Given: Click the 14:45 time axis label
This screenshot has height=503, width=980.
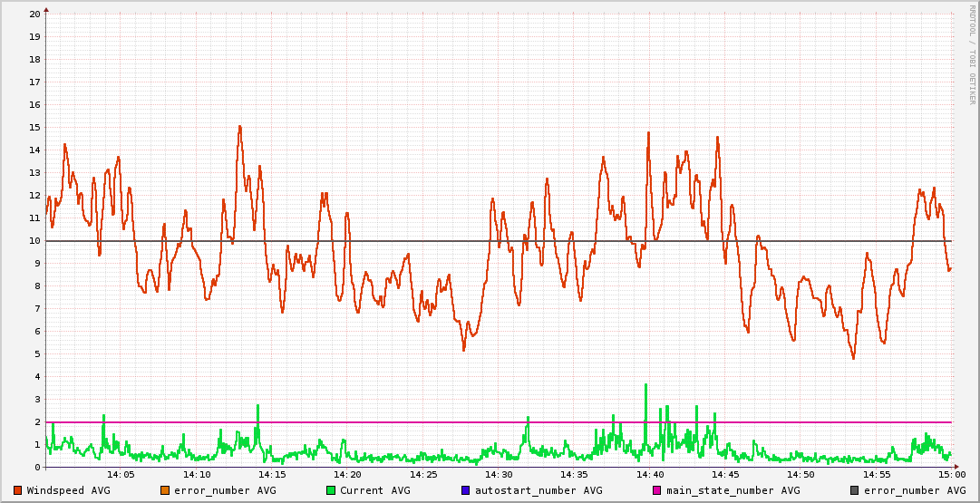Looking at the screenshot, I should point(725,474).
